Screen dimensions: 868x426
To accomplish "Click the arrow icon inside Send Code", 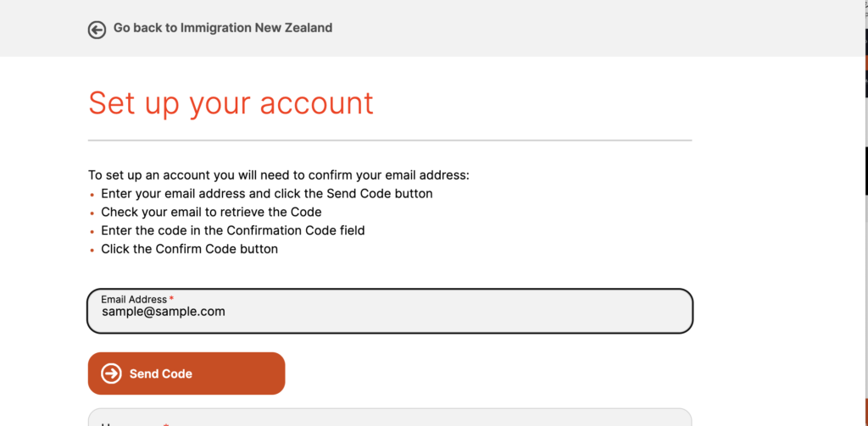I will [x=111, y=373].
